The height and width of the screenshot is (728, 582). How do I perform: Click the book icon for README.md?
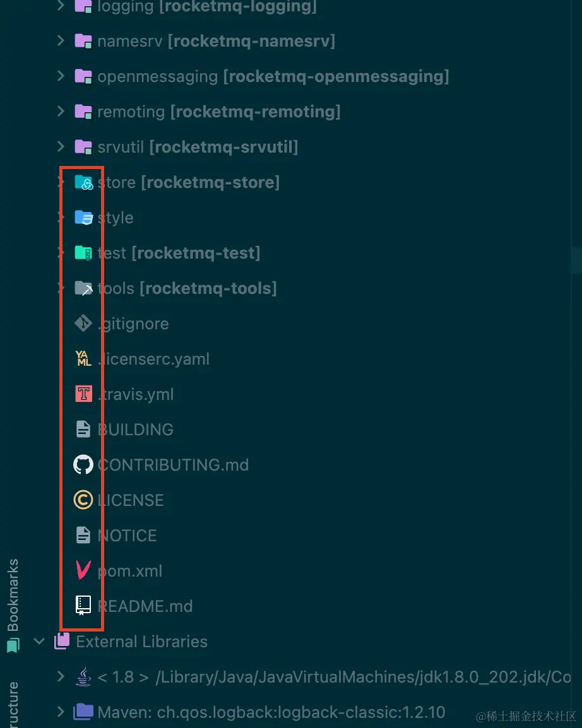coord(83,606)
